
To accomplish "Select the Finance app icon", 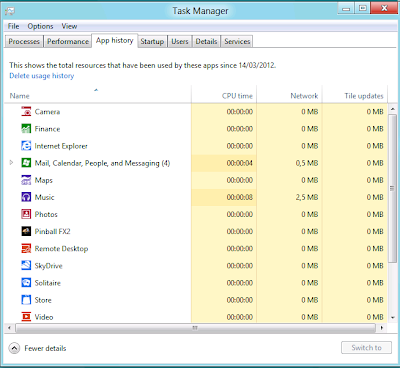I will pyautogui.click(x=26, y=129).
